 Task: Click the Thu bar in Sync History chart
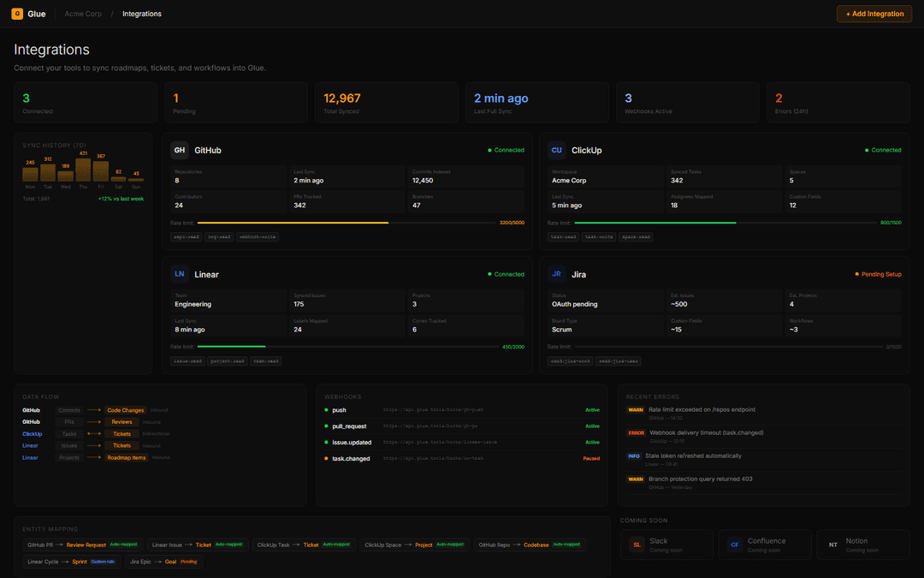click(83, 170)
